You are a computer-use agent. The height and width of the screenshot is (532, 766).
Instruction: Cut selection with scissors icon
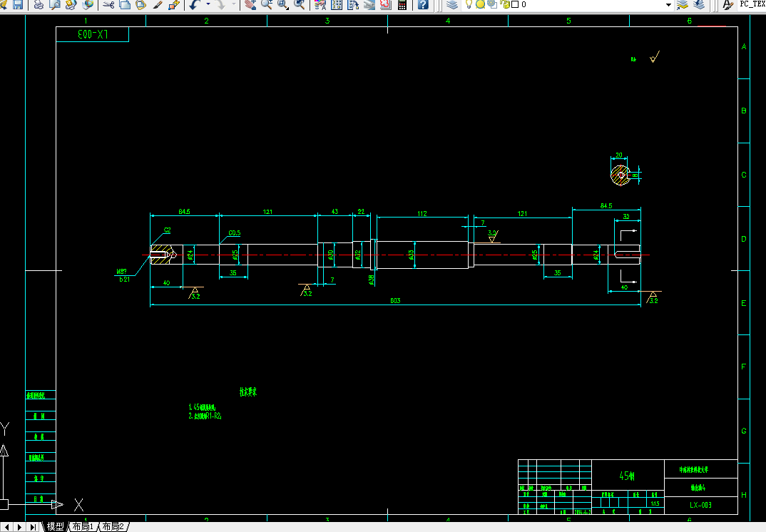108,4
